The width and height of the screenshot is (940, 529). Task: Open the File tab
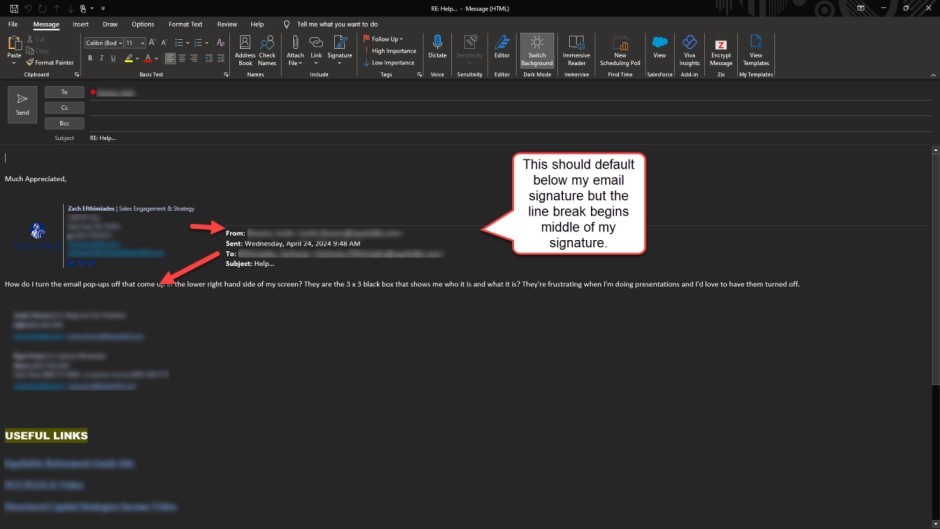click(x=13, y=25)
